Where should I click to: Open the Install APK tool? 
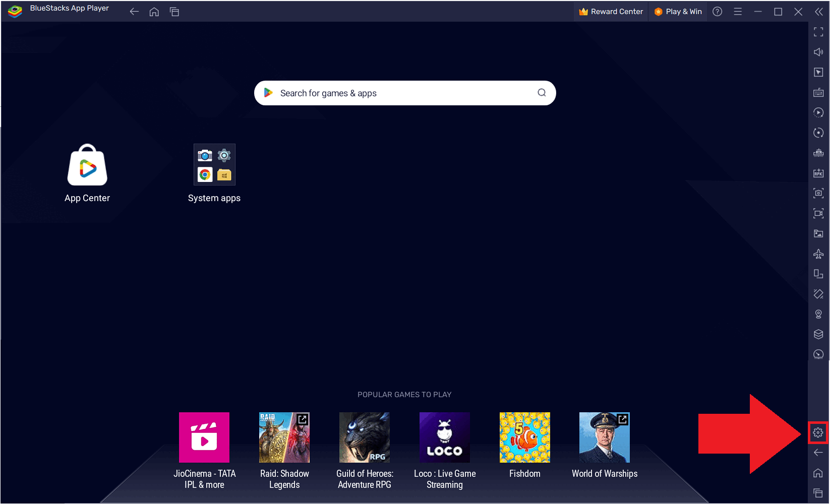coord(818,173)
